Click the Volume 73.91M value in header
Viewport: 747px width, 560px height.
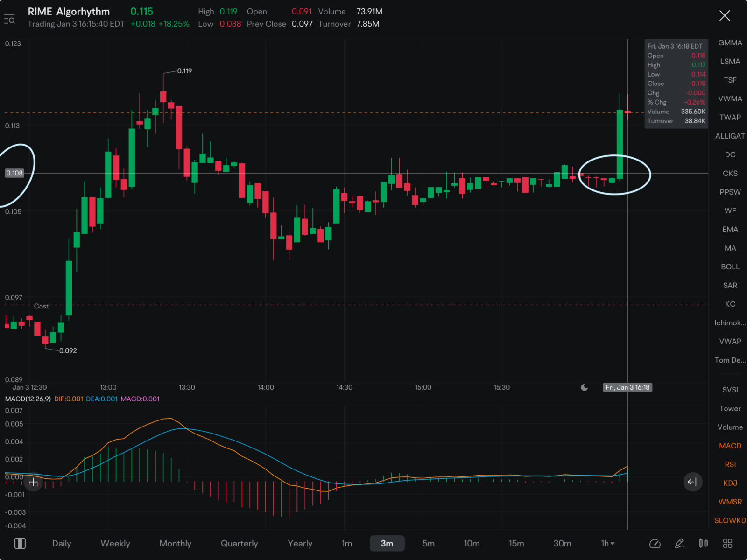point(369,11)
